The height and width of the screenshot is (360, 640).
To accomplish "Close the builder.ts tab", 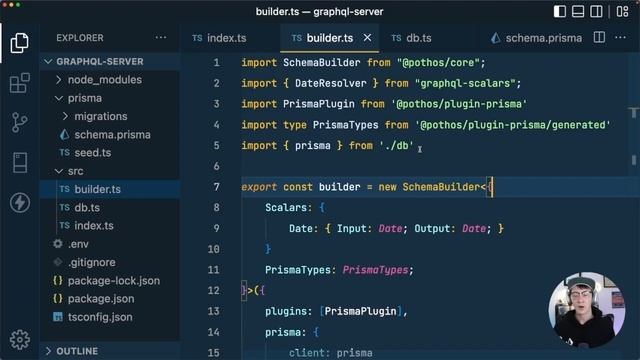I will click(x=367, y=38).
